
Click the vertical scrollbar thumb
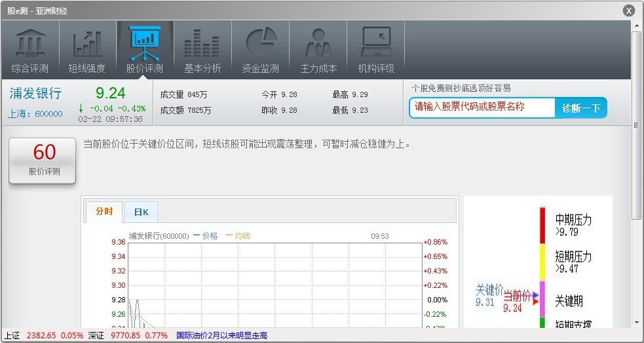(637, 125)
